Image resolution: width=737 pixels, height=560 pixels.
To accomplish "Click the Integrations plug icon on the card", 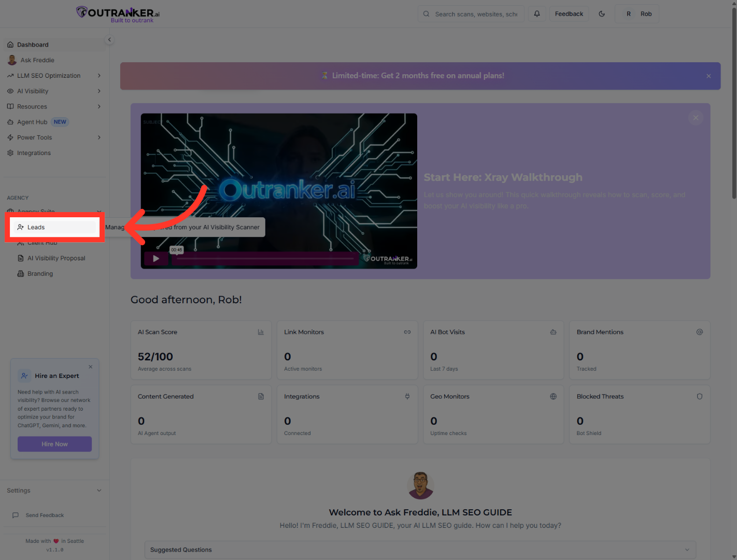I will coord(407,397).
